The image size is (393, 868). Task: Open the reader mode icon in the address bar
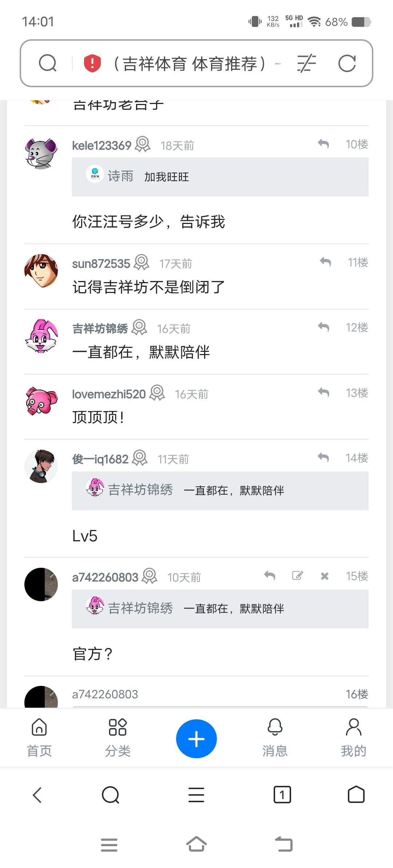[306, 64]
